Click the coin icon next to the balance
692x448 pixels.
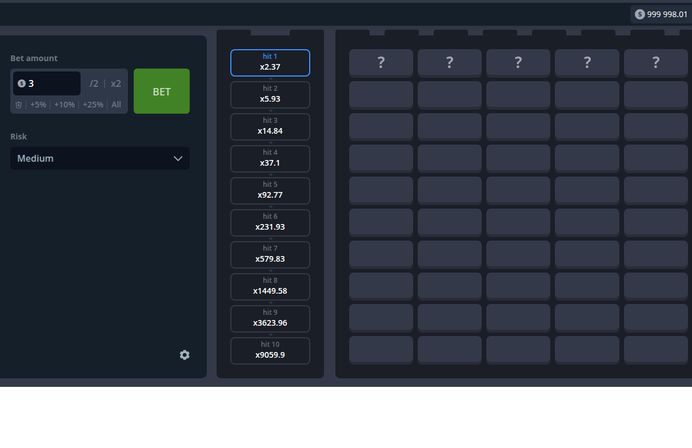pyautogui.click(x=639, y=14)
